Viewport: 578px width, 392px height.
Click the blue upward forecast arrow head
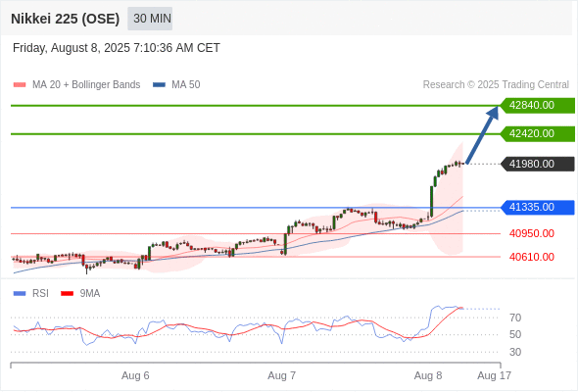click(x=493, y=113)
